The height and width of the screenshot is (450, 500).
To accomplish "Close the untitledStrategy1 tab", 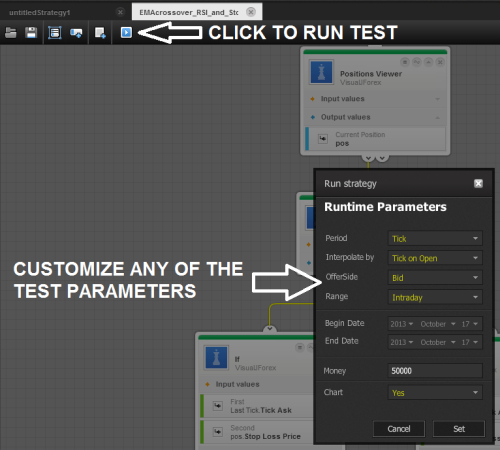I will 120,12.
